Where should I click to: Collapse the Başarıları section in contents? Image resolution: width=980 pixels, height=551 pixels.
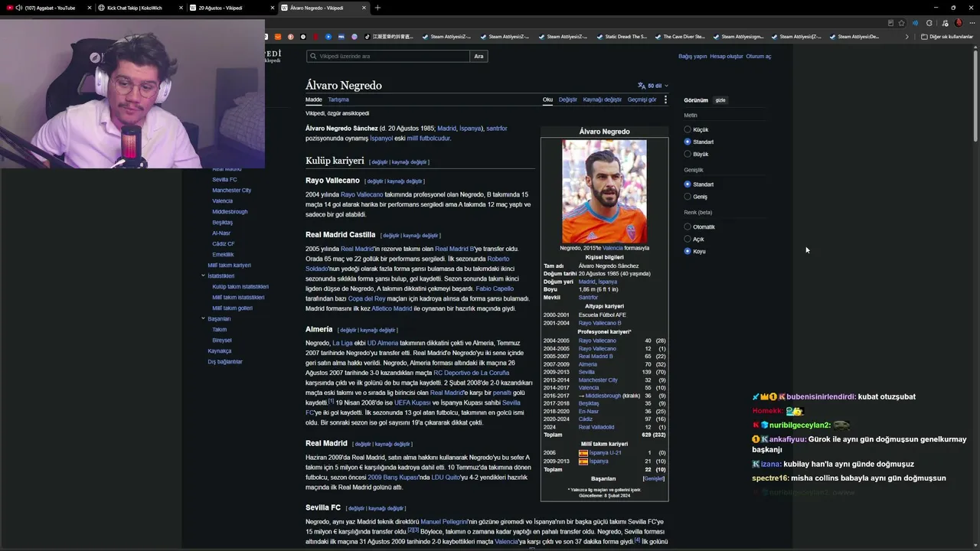pyautogui.click(x=204, y=318)
